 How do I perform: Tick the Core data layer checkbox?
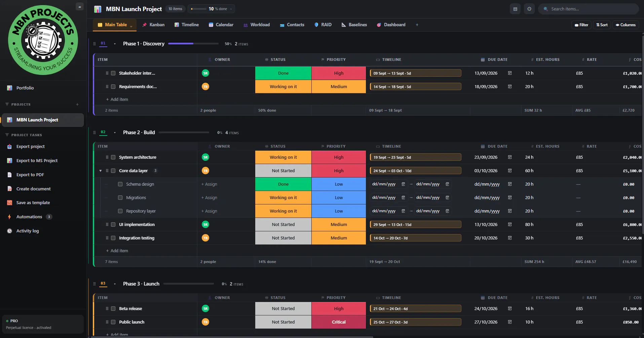[x=113, y=171]
